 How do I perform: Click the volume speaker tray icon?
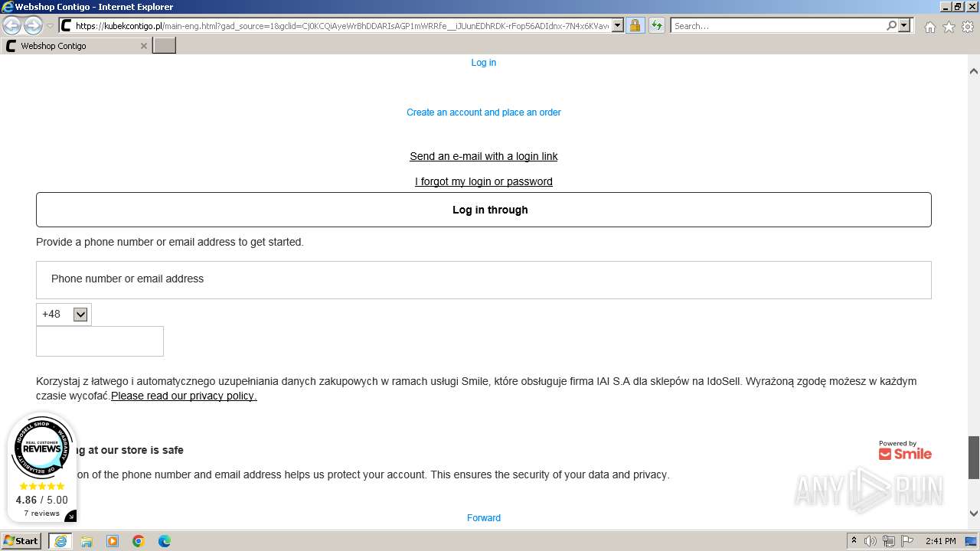click(x=871, y=541)
